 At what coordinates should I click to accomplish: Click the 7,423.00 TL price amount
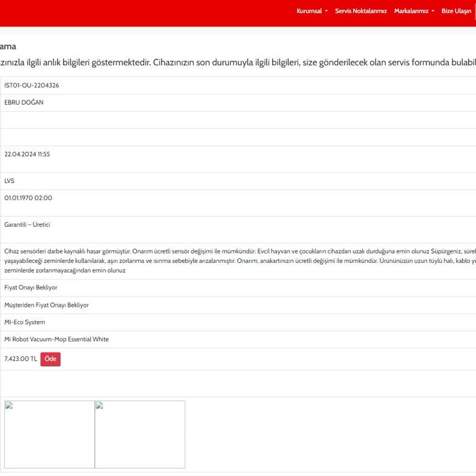point(20,359)
